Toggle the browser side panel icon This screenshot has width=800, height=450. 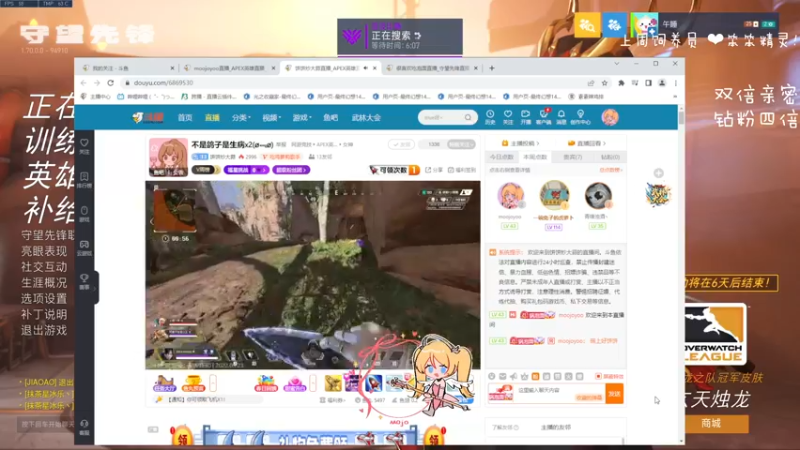[x=648, y=83]
